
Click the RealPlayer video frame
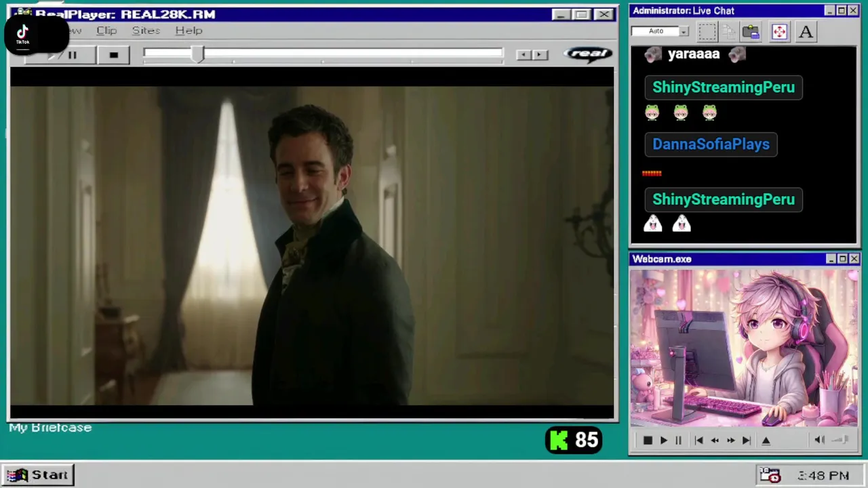[312, 244]
